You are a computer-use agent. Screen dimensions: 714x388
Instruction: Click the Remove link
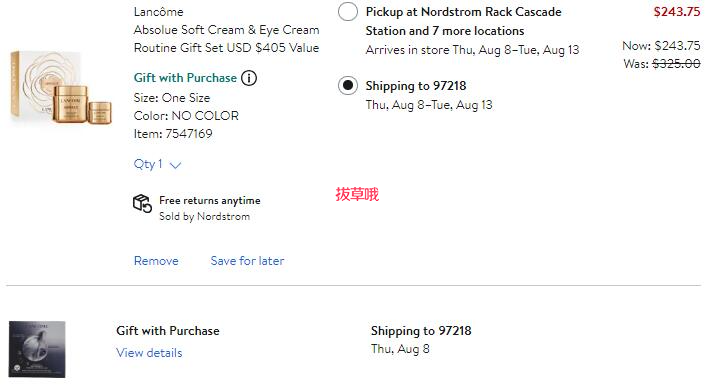(x=156, y=261)
